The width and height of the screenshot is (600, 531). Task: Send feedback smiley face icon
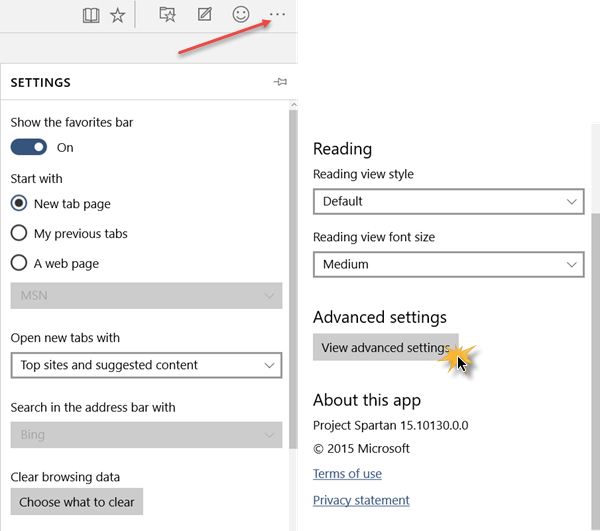(x=241, y=15)
